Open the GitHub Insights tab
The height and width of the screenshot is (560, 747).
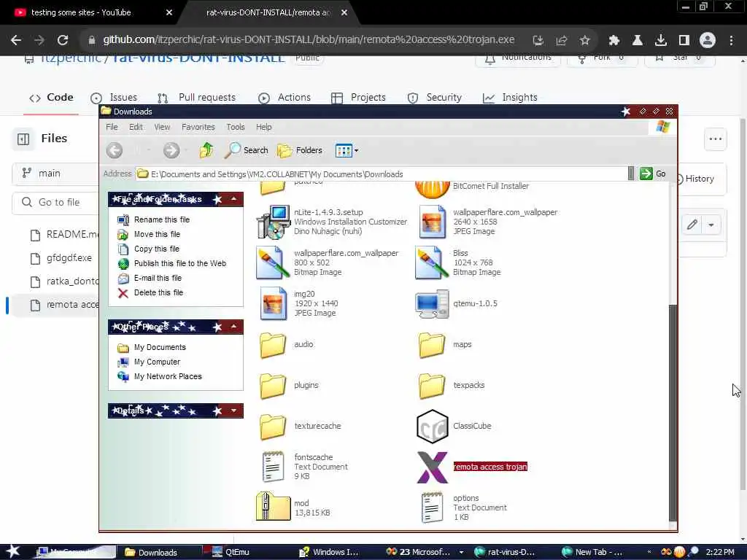click(x=510, y=98)
